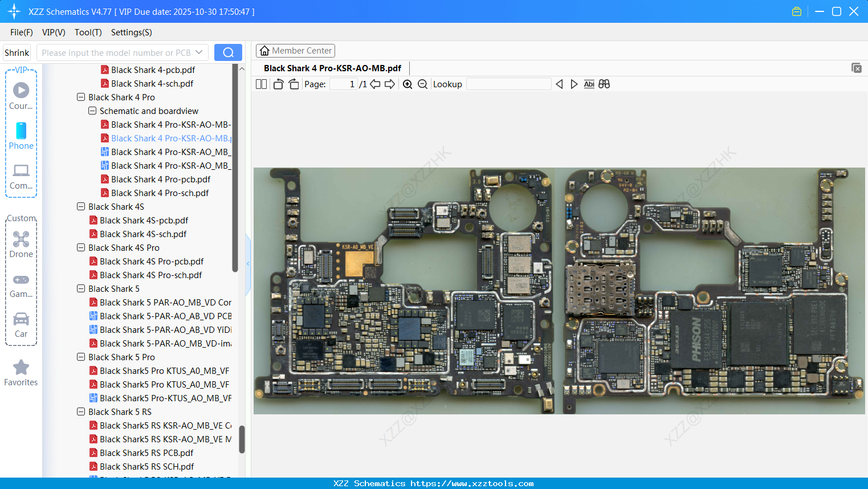This screenshot has width=868, height=489.
Task: Zoom out of the PDF
Action: 422,84
